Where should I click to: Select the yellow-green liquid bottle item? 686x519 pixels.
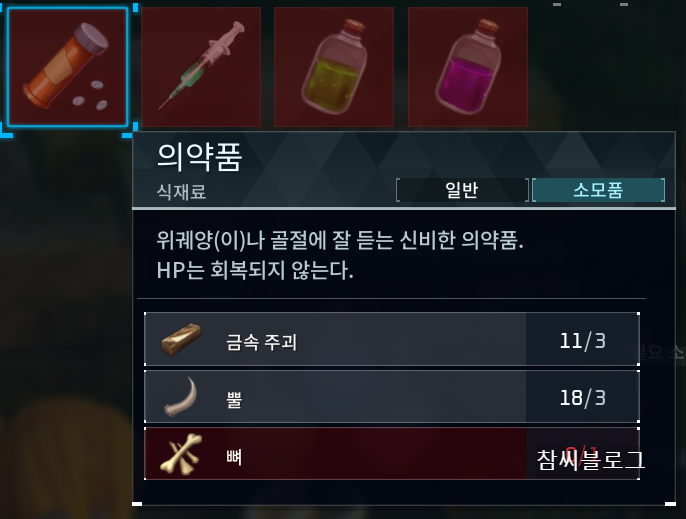pyautogui.click(x=334, y=67)
